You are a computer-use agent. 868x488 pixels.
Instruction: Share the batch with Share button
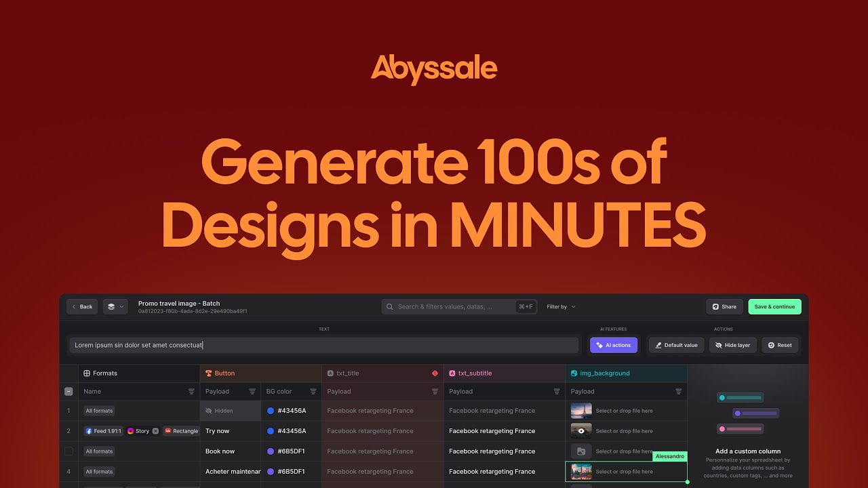coord(724,306)
